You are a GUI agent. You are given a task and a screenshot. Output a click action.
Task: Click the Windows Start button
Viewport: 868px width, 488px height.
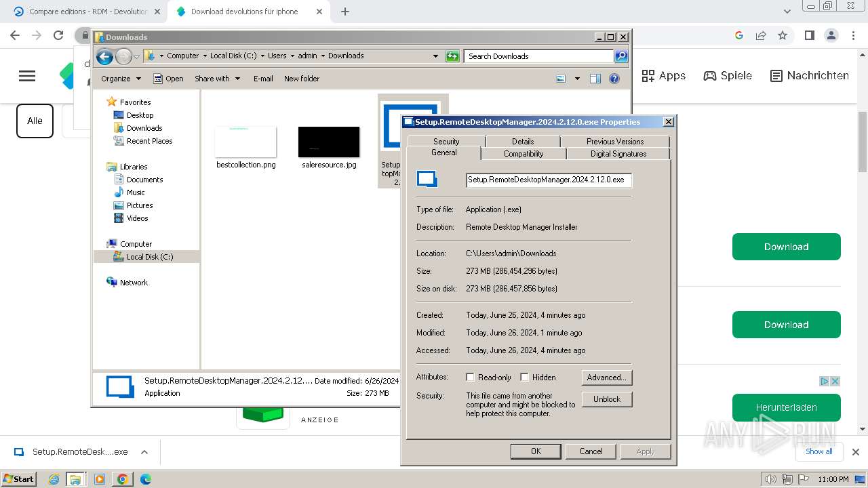19,479
